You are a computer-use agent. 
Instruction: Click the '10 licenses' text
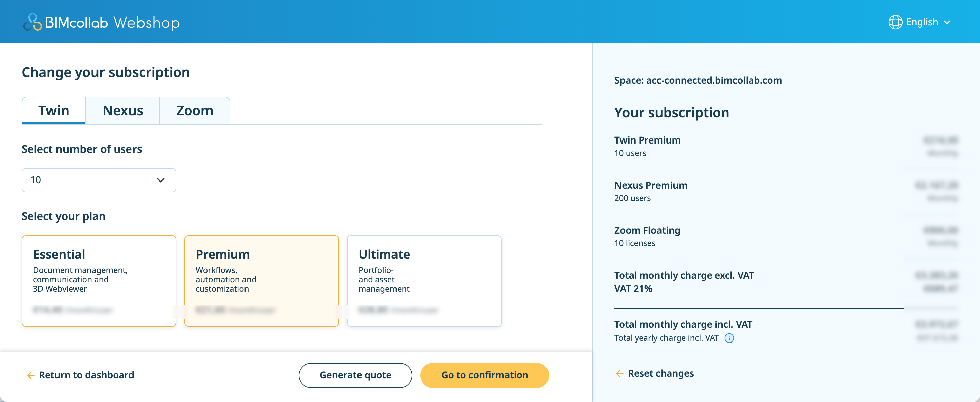coord(635,243)
